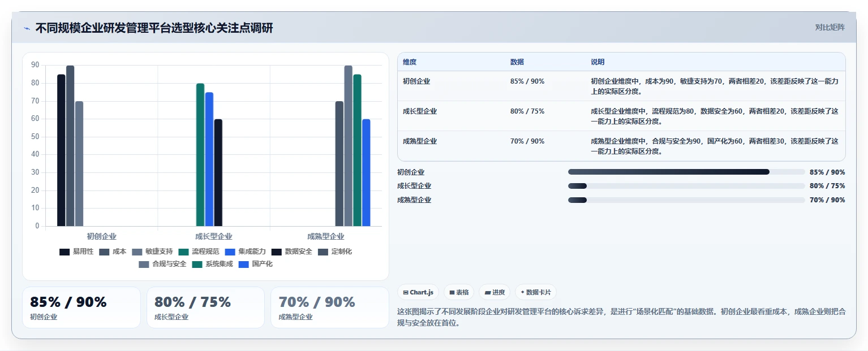This screenshot has width=868, height=351.
Task: Click the 合规与安全 bar at 90 for 成熟型企业
Action: (x=349, y=146)
